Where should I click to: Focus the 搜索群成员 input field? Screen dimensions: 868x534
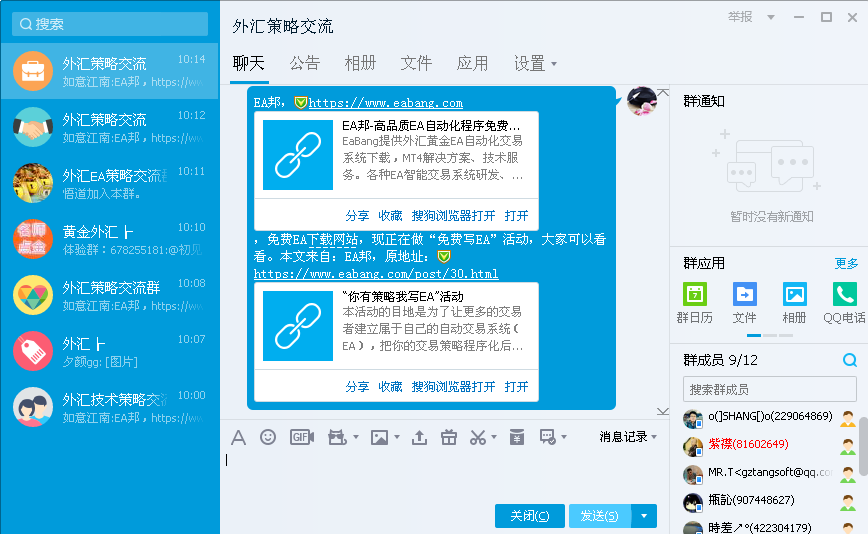click(x=769, y=390)
